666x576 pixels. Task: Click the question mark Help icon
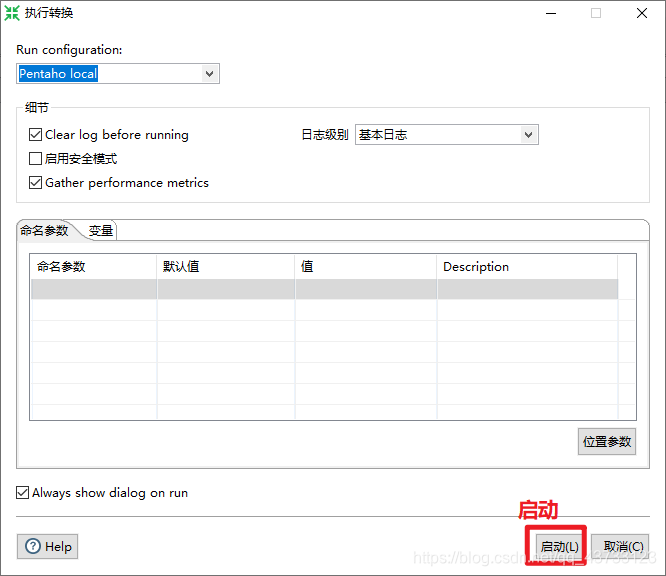(x=33, y=546)
